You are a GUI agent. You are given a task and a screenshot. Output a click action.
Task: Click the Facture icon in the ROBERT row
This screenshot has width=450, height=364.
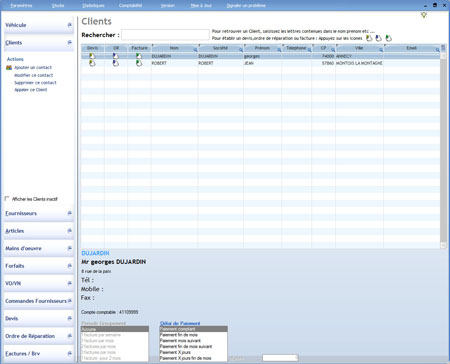click(x=139, y=63)
